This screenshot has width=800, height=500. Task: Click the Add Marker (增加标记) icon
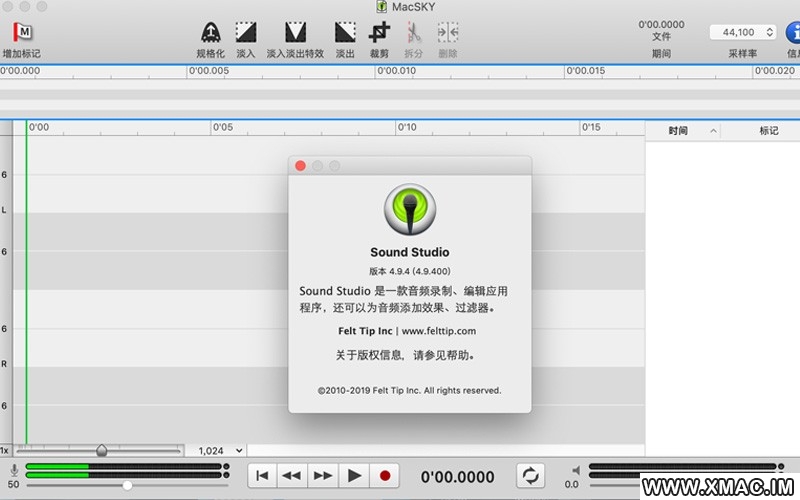20,33
